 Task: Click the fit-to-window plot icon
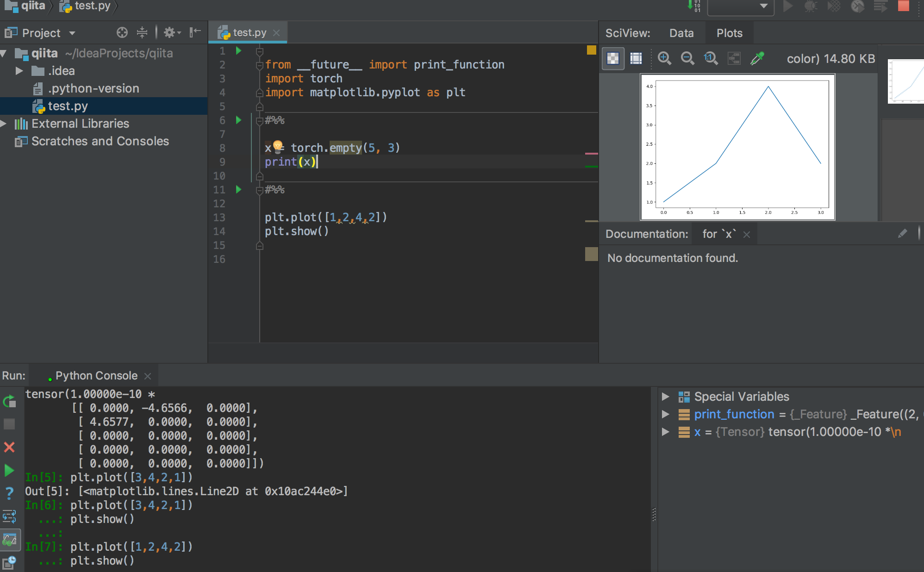click(x=734, y=58)
